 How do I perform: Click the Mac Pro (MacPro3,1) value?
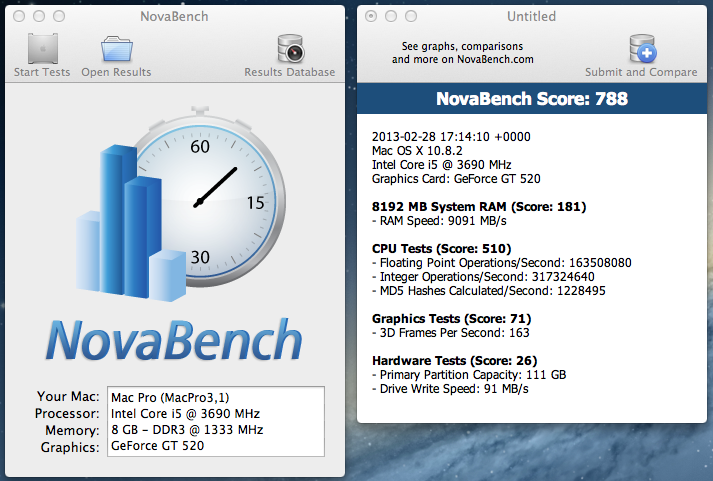click(x=170, y=398)
